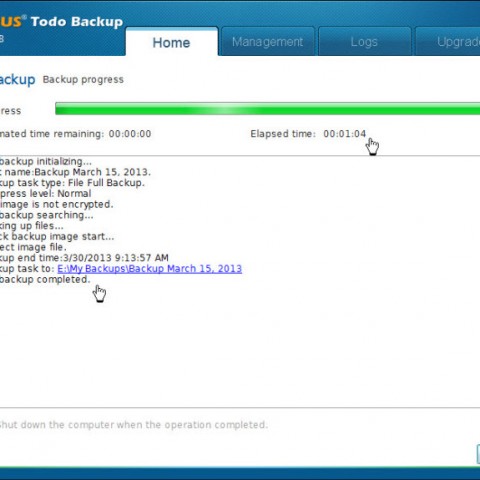Select the backup end time 9:13:57 AM line
This screenshot has height=480, width=480.
pyautogui.click(x=84, y=258)
